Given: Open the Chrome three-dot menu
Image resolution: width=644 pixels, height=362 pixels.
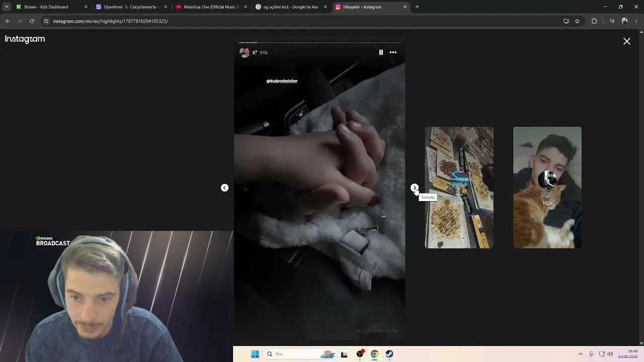Looking at the screenshot, I should click(637, 21).
